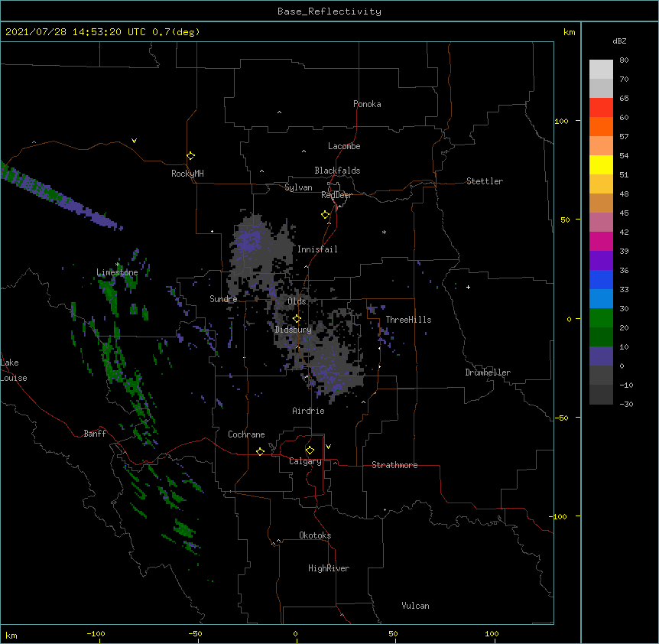Click the green echo streak directly below Limestone label
Viewport: 659px width, 644px height.
(110, 294)
